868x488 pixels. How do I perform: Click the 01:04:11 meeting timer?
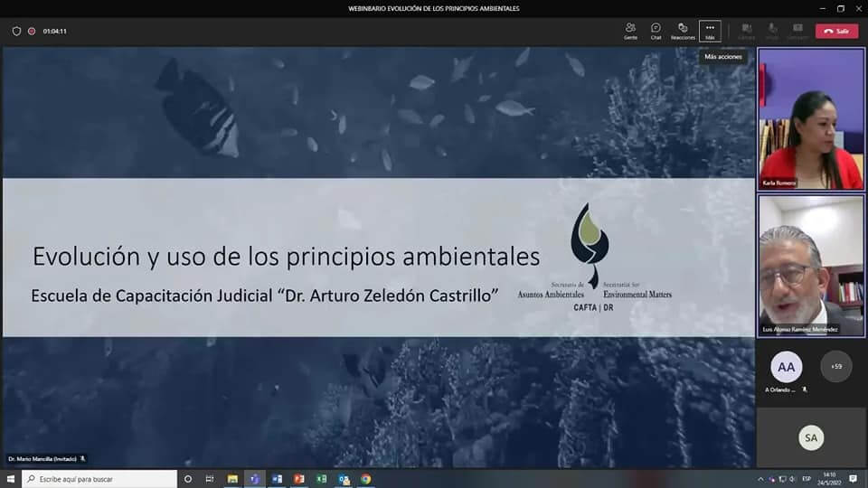55,32
